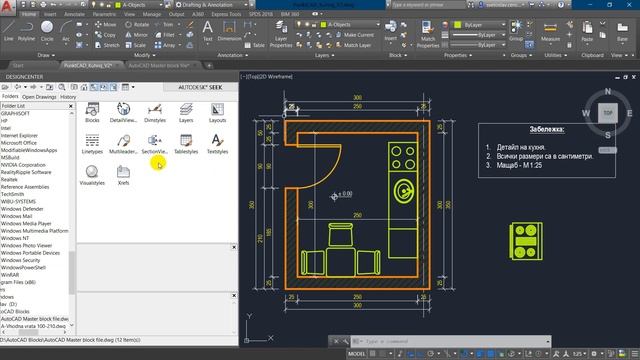Image resolution: width=640 pixels, height=360 pixels.
Task: Select the Arc tool
Action: pyautogui.click(x=66, y=31)
